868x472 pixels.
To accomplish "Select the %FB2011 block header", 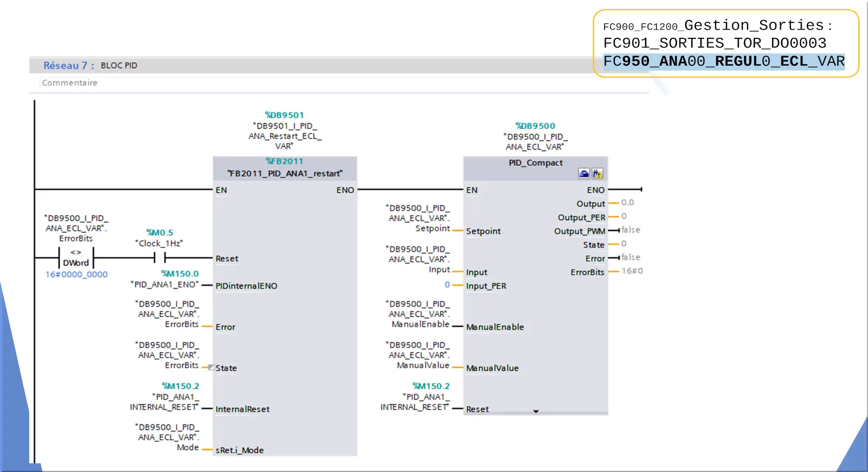I will [284, 161].
